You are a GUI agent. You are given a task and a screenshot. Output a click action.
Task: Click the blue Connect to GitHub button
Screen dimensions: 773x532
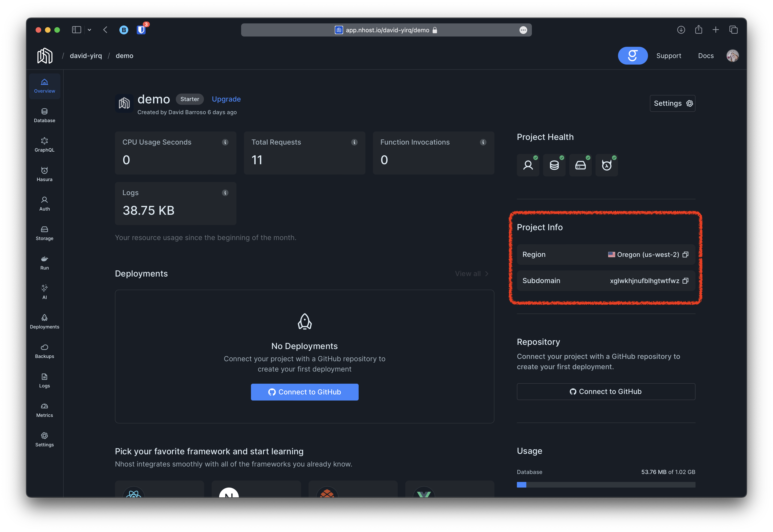[x=305, y=392]
